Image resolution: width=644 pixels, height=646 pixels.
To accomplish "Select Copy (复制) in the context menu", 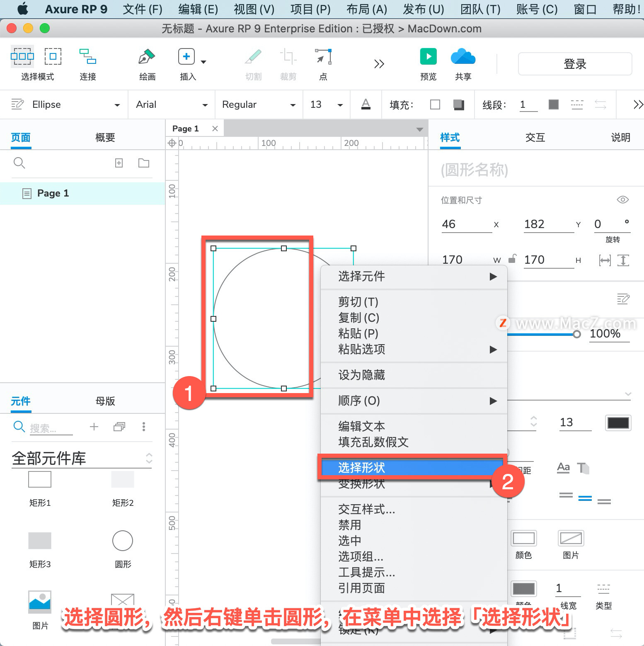I will tap(414, 318).
